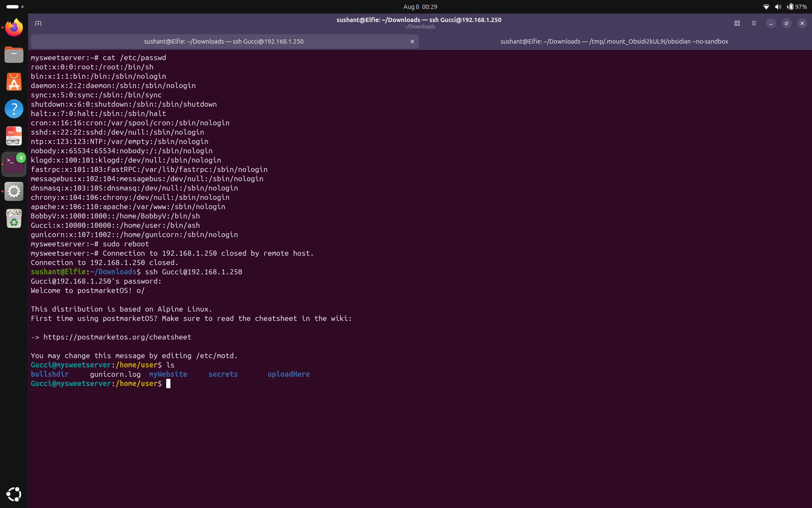Open the Help icon in dock
Screen dimensions: 812x508
[14, 109]
